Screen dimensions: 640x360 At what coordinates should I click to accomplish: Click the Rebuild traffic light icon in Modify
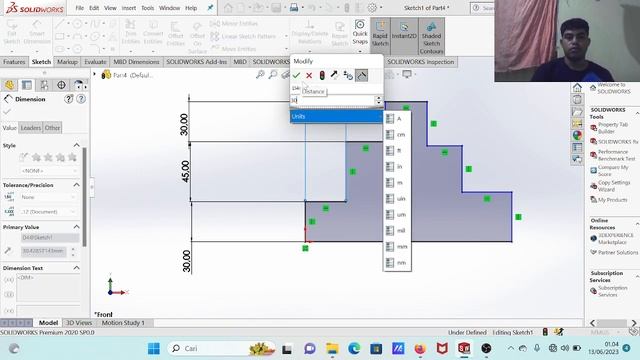point(322,75)
